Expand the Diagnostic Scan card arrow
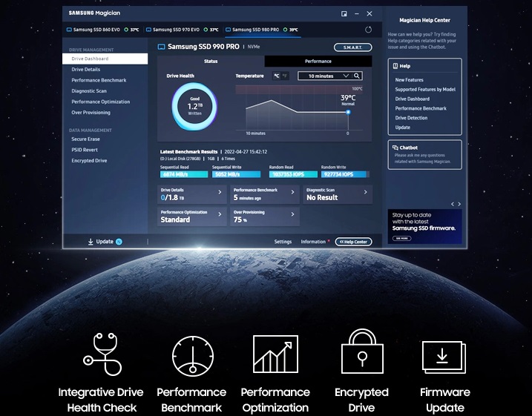Image resolution: width=532 pixels, height=416 pixels. (367, 192)
